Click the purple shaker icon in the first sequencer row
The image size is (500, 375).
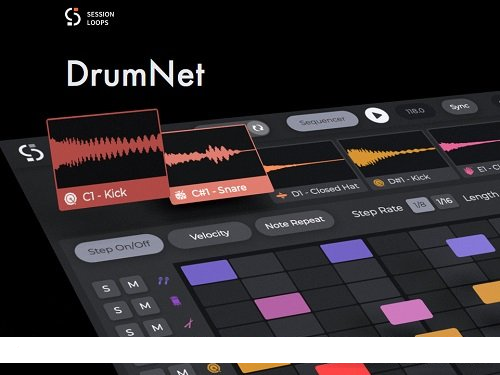click(163, 281)
